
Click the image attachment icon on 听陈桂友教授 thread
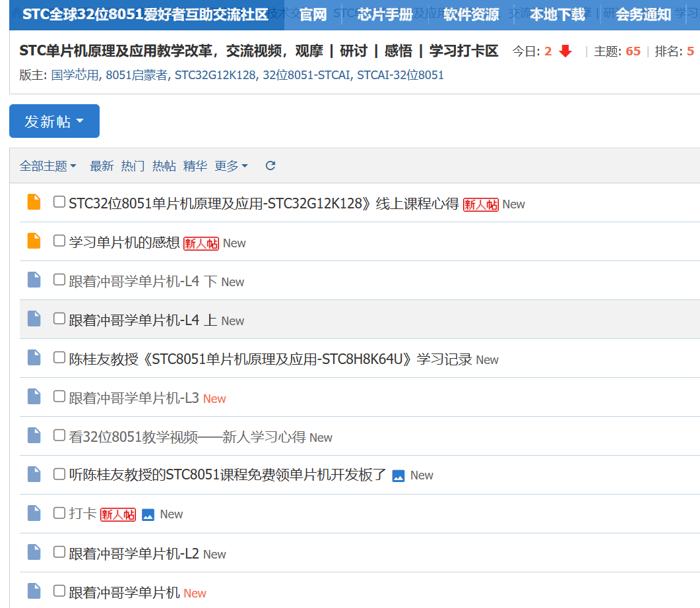pyautogui.click(x=398, y=475)
